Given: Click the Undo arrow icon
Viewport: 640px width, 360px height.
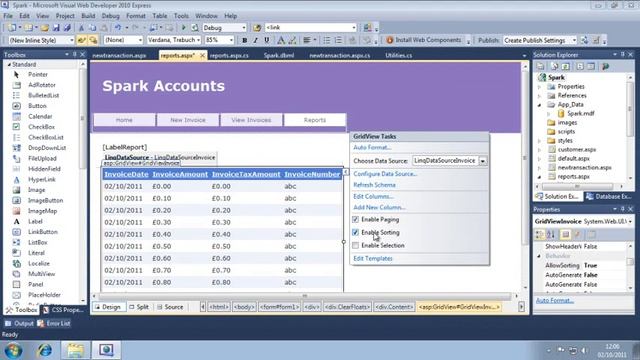Looking at the screenshot, I should (x=118, y=28).
